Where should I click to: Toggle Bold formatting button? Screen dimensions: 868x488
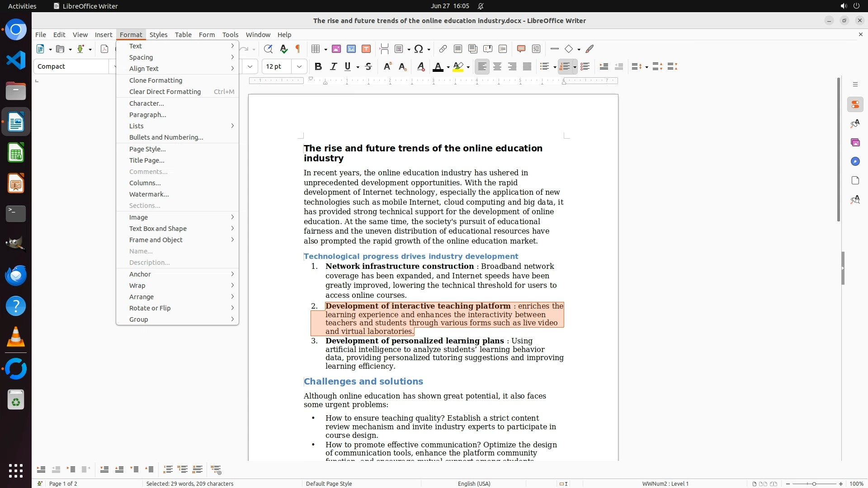[x=318, y=67]
